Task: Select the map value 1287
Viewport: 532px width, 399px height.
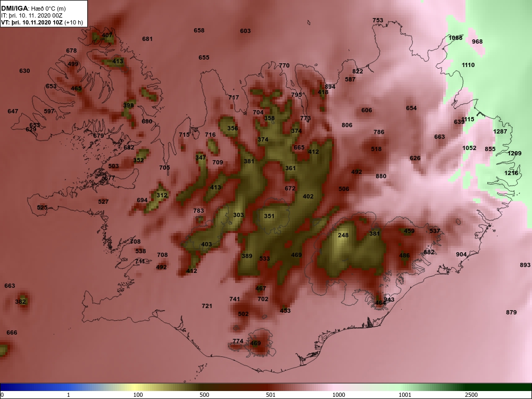Action: coord(500,131)
